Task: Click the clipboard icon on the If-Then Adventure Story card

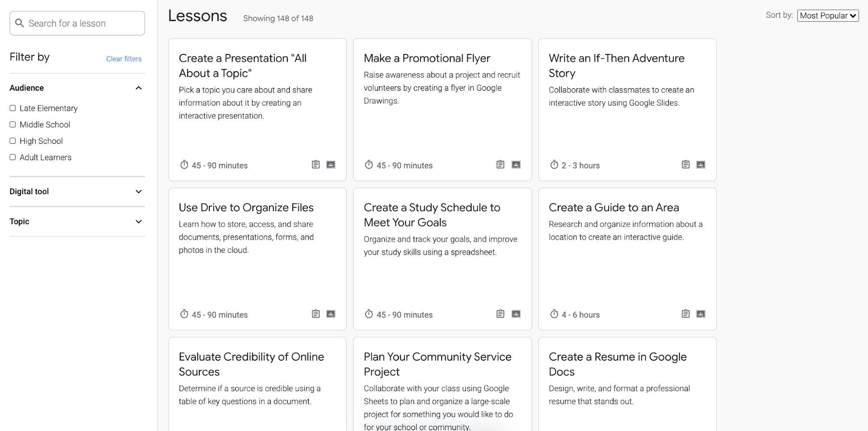Action: 686,165
